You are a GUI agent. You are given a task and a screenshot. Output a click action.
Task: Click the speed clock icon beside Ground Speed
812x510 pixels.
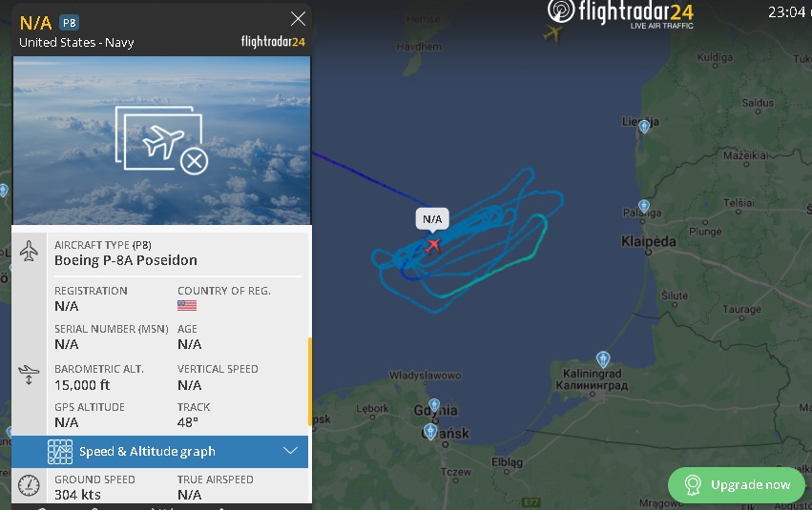point(29,484)
